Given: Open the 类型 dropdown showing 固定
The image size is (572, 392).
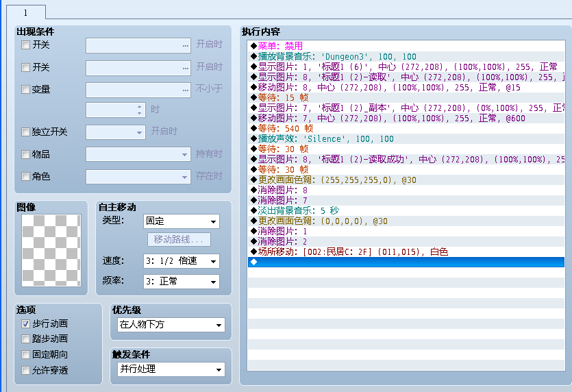Looking at the screenshot, I should coord(182,221).
